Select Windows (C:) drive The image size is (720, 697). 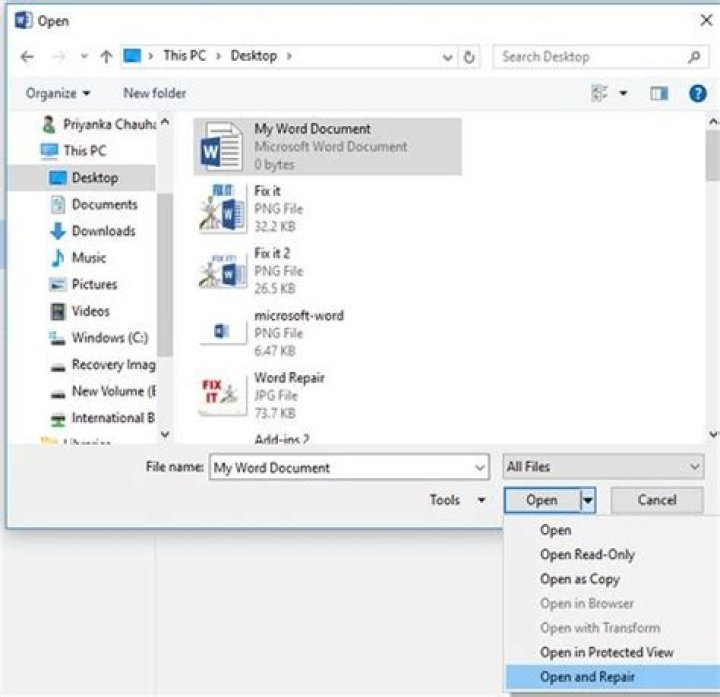pyautogui.click(x=98, y=337)
